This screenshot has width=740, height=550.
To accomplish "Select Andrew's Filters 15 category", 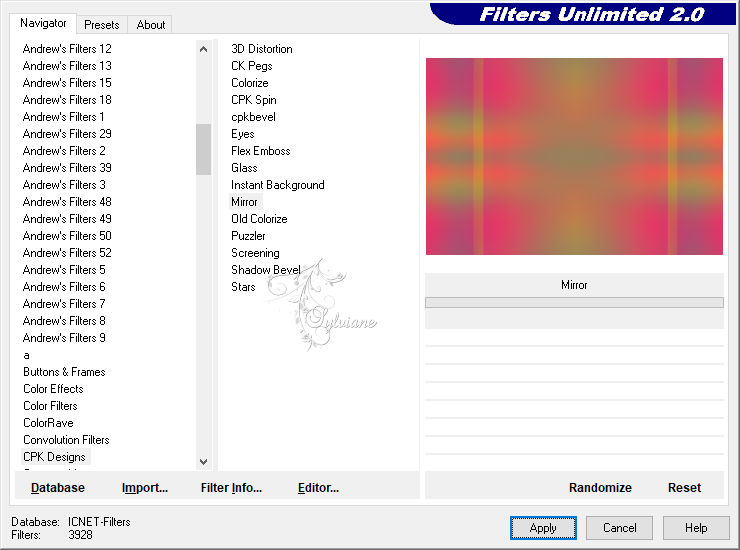I will pos(67,83).
